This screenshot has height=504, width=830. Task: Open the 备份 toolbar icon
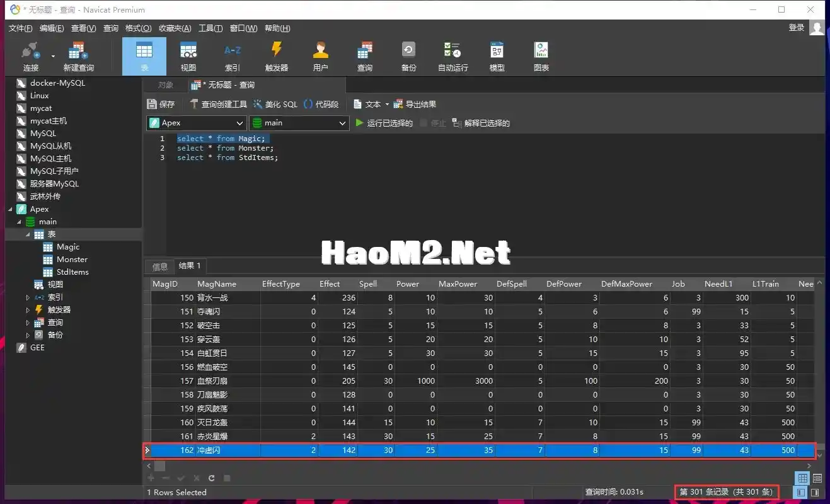(x=409, y=57)
